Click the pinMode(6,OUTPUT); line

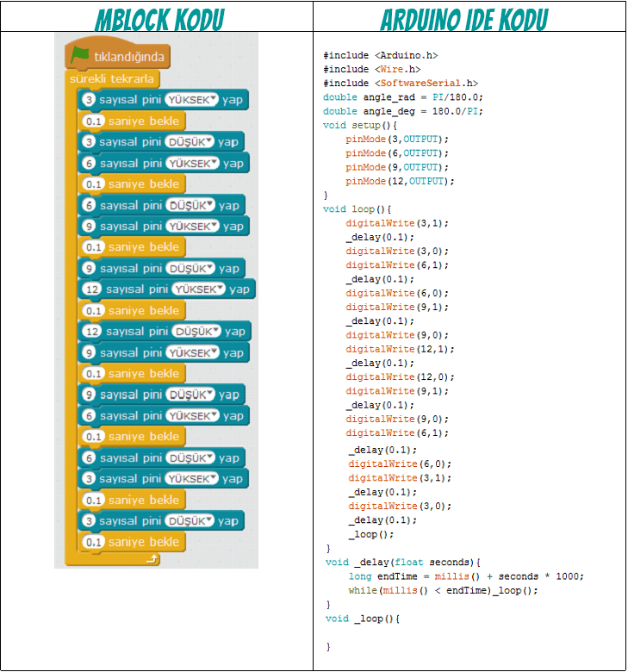coord(397,153)
